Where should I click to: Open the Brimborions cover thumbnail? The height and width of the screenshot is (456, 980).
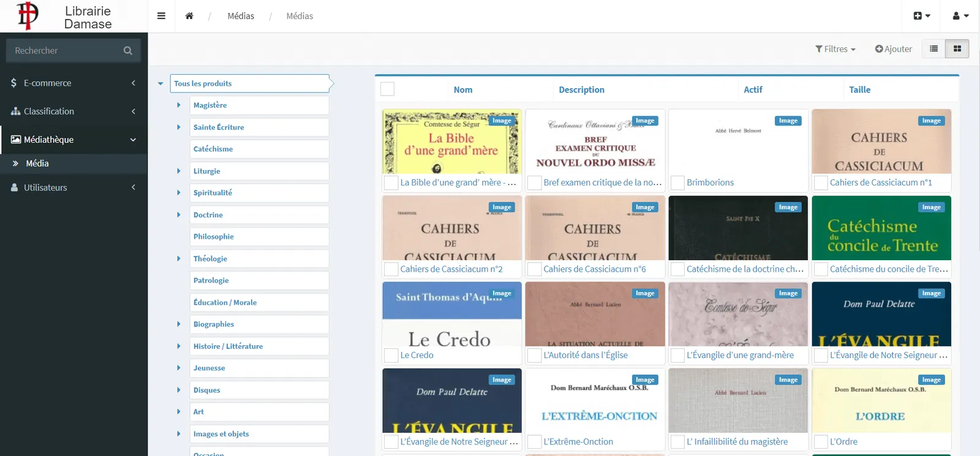click(738, 141)
